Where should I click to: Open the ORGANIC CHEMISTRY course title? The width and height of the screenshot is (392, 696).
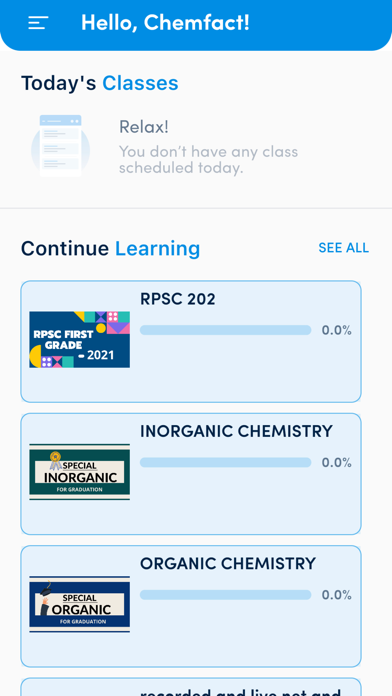(228, 563)
